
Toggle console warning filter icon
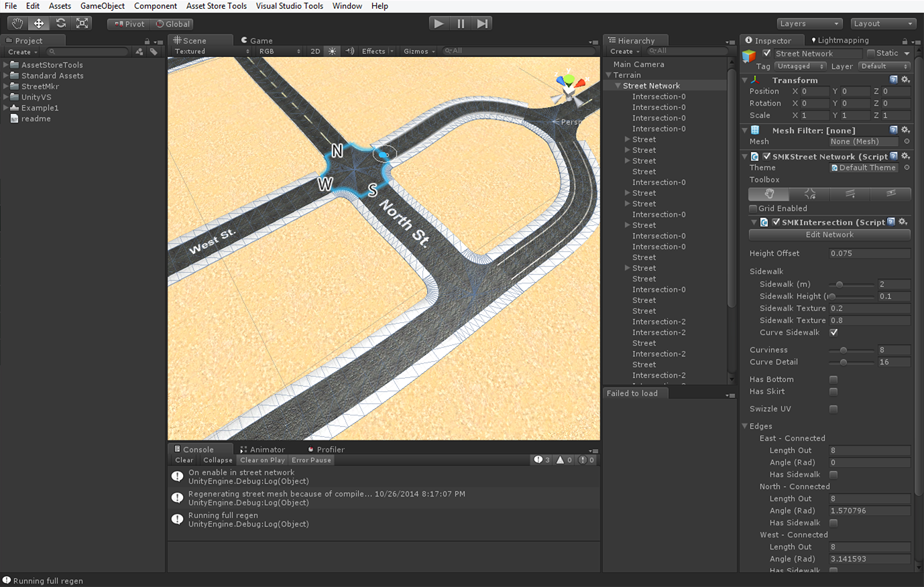564,460
